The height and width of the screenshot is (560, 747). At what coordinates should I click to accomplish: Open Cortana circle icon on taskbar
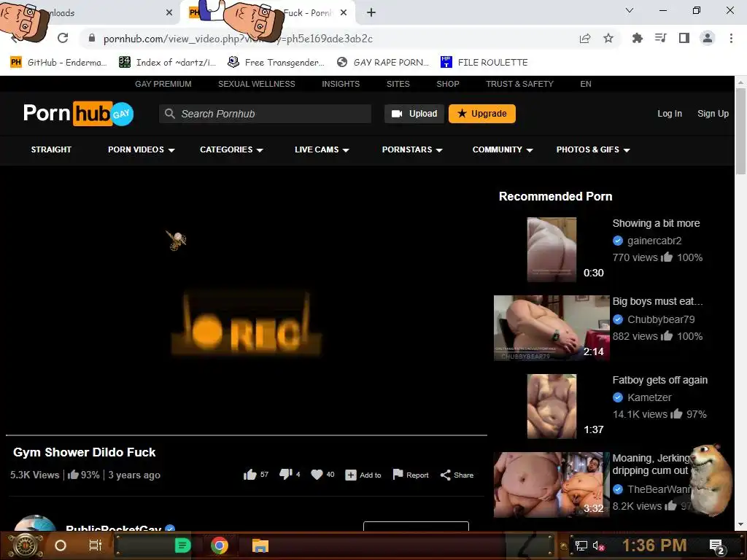click(61, 545)
